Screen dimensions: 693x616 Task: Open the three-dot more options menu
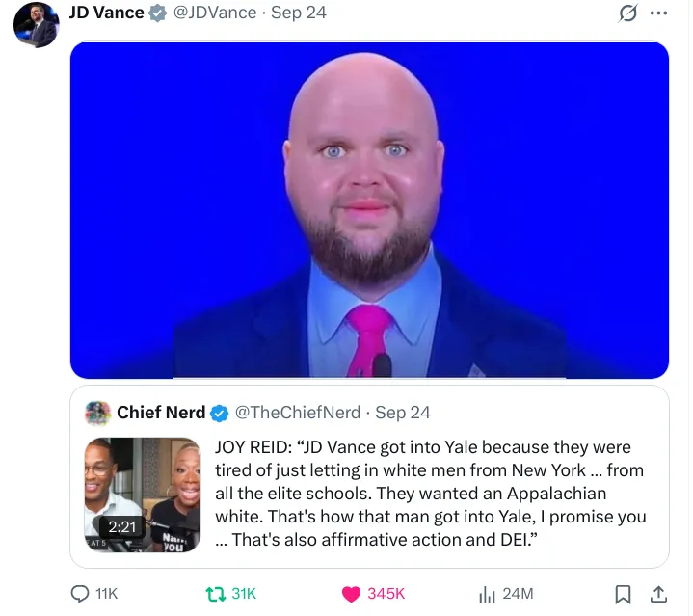click(x=658, y=13)
